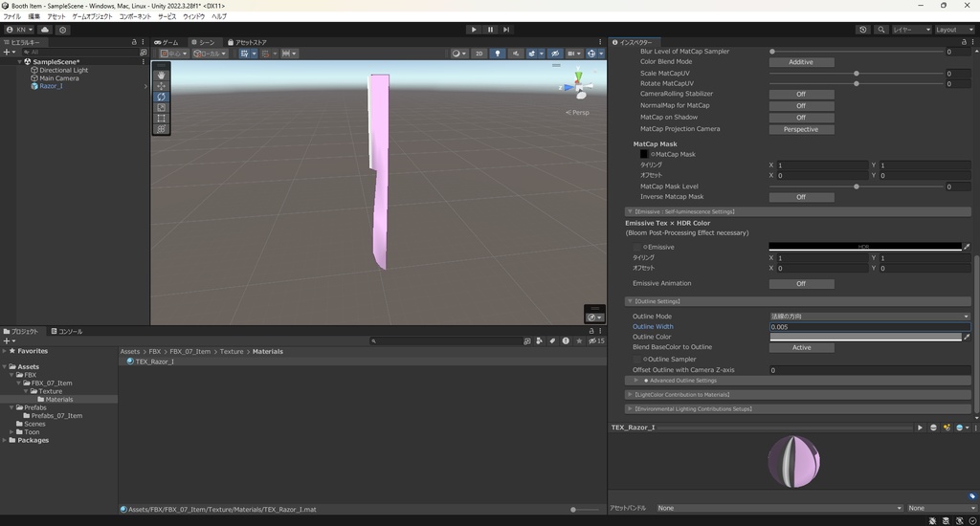Image resolution: width=980 pixels, height=526 pixels.
Task: Expand LightColor Contribution to Materials section
Action: (680, 394)
